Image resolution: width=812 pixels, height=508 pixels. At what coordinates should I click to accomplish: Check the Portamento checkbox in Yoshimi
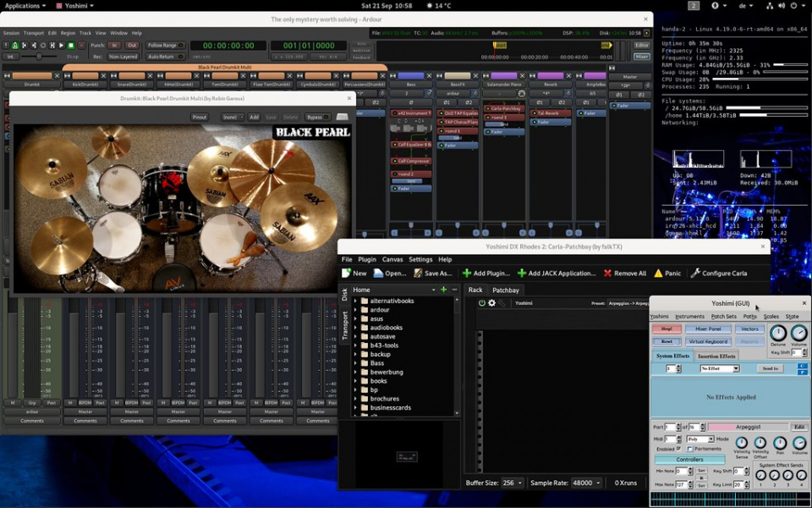[x=689, y=449]
